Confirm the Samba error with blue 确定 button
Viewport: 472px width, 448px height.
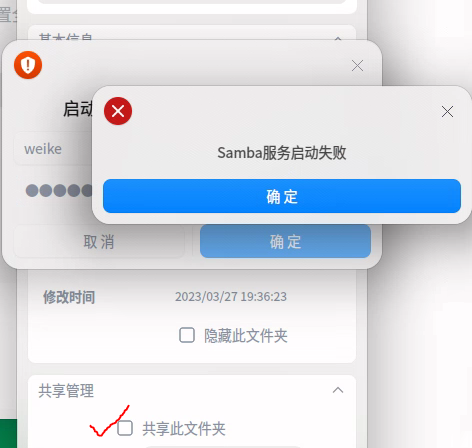(282, 196)
